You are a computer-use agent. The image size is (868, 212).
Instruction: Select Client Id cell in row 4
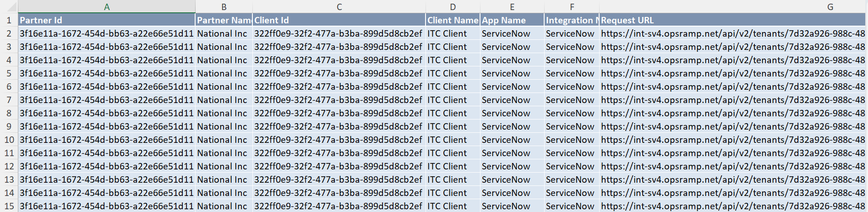pos(339,60)
